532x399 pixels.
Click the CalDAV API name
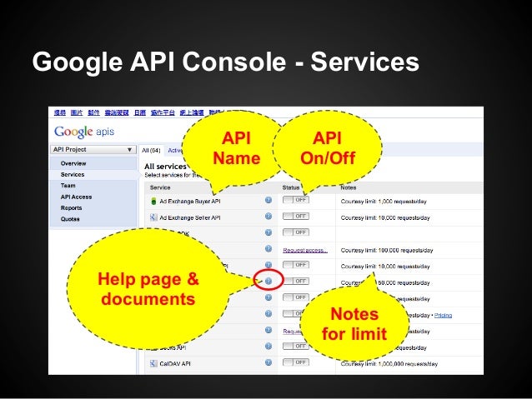coord(175,364)
